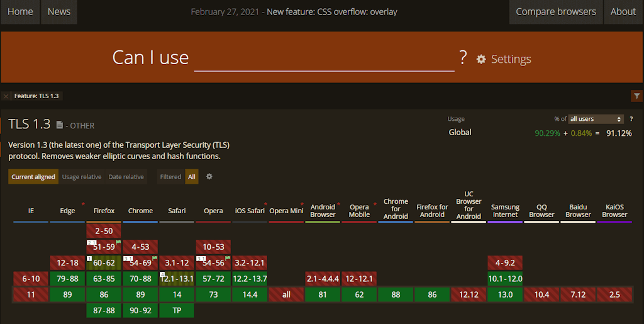Click the KaiOS Browser column header
Screen dimensions: 644x324
pos(614,211)
